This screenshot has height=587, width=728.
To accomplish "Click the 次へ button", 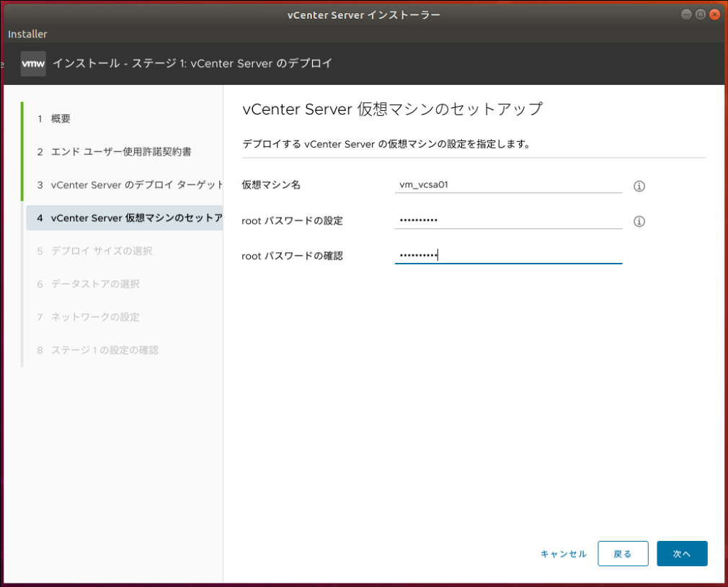I will [x=682, y=554].
